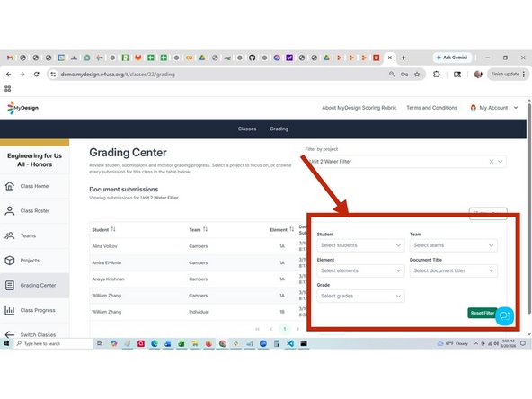Click the Finish update button

click(x=508, y=74)
